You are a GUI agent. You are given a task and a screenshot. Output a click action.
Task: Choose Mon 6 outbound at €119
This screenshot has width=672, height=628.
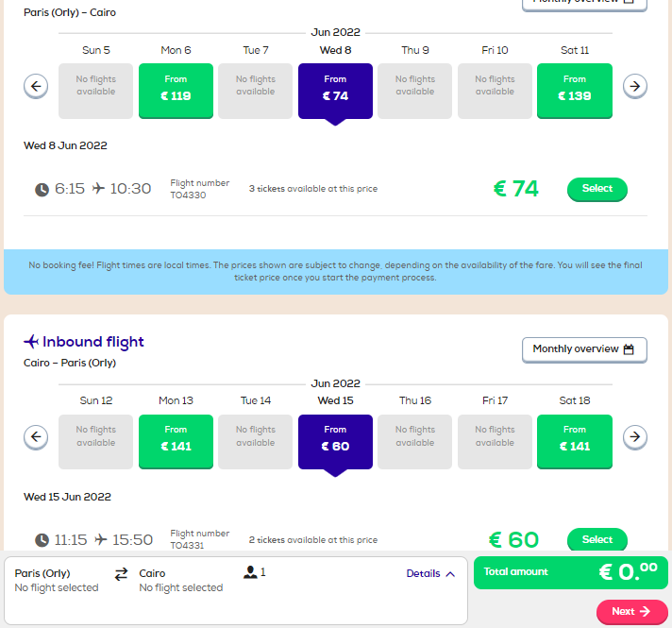[x=176, y=91]
